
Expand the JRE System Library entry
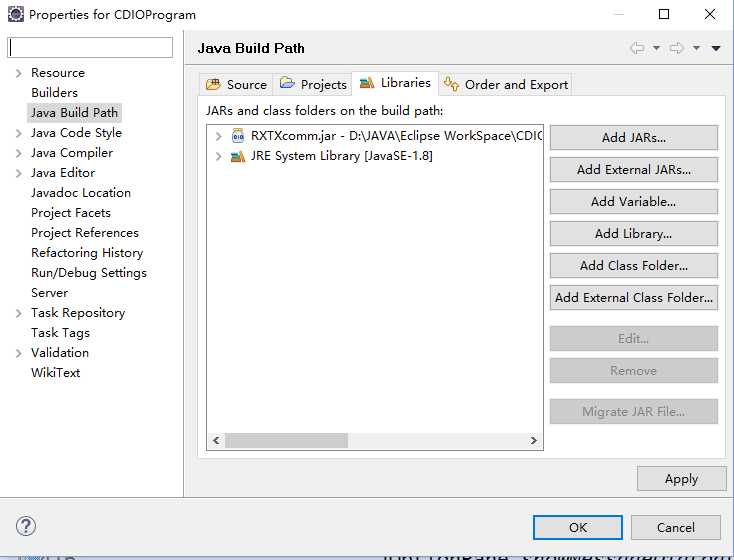click(218, 156)
